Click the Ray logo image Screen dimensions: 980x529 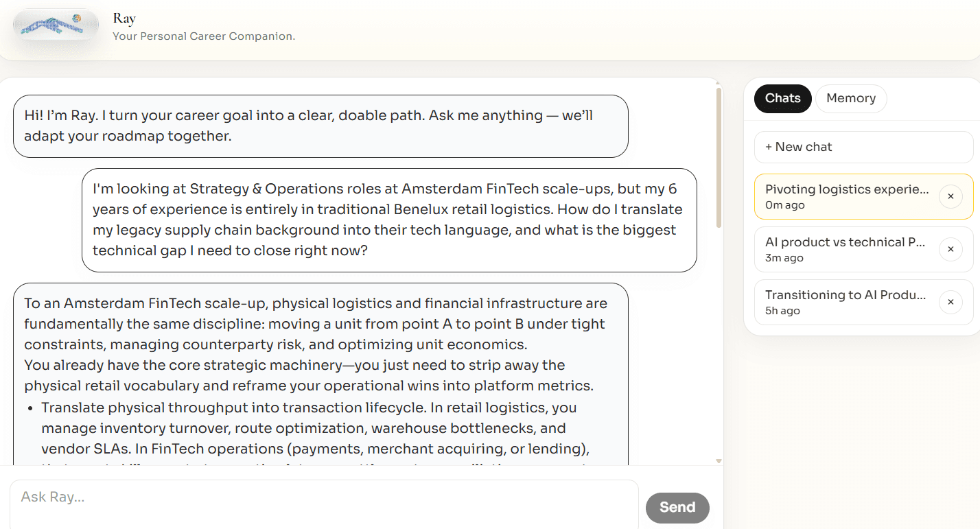(56, 25)
